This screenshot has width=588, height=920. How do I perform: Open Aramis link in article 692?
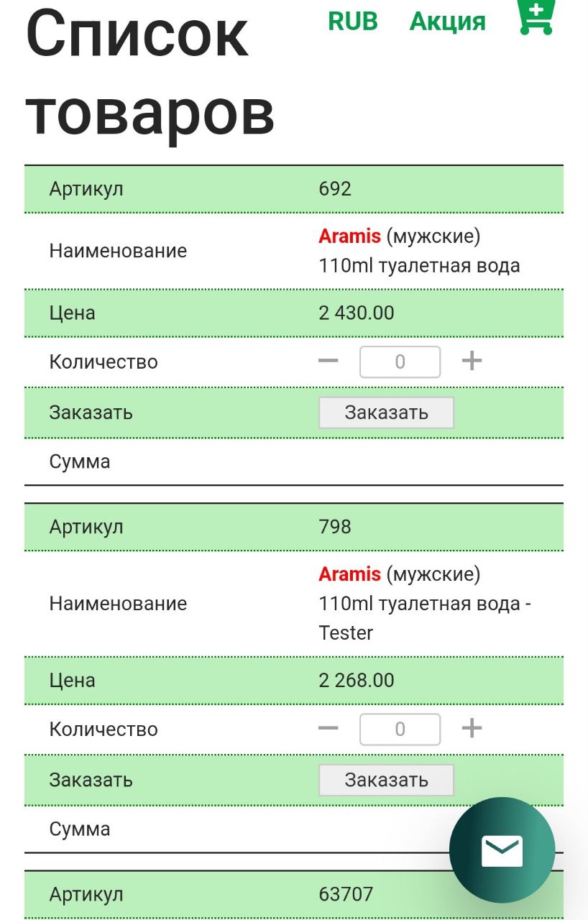350,236
